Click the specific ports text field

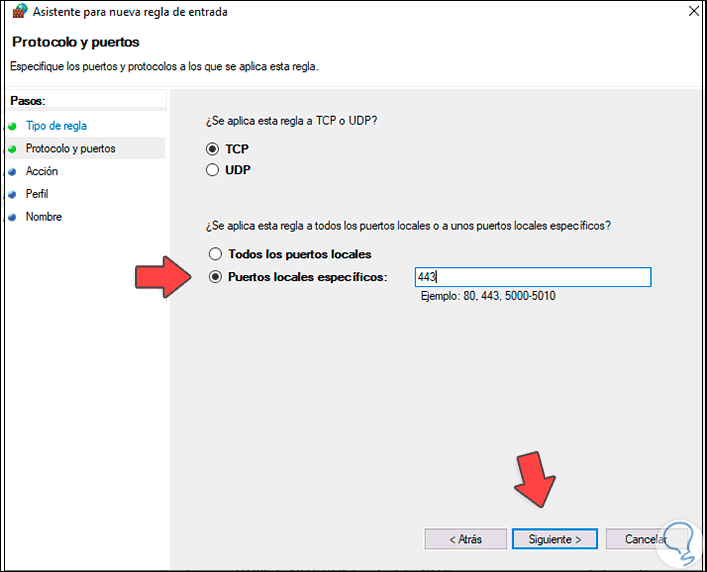[x=531, y=277]
